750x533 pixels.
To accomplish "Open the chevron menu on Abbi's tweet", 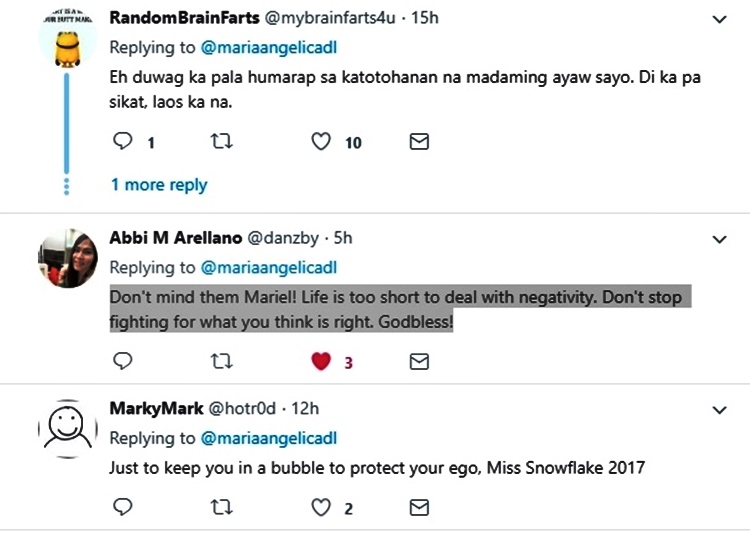I will point(719,239).
